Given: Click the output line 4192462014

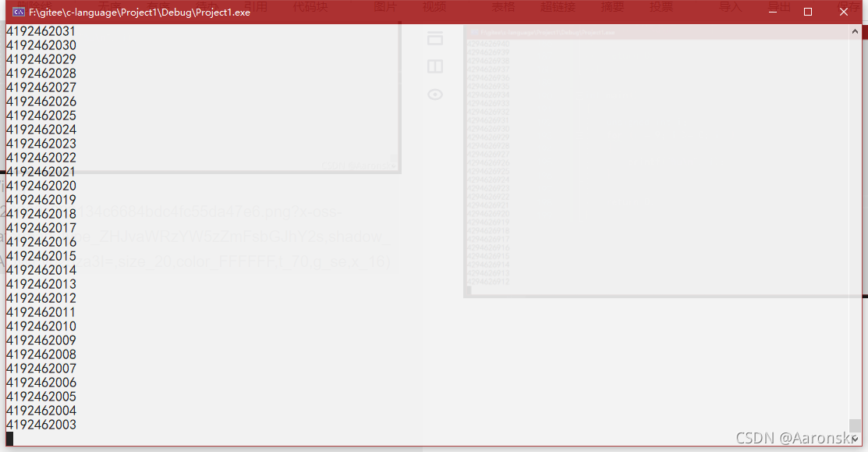Looking at the screenshot, I should tap(41, 270).
